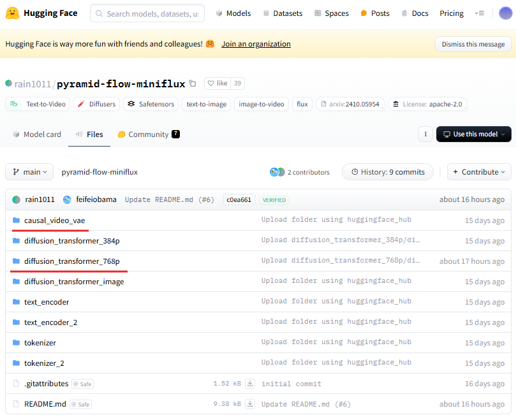Go to Datasets in top navigation

tap(283, 13)
